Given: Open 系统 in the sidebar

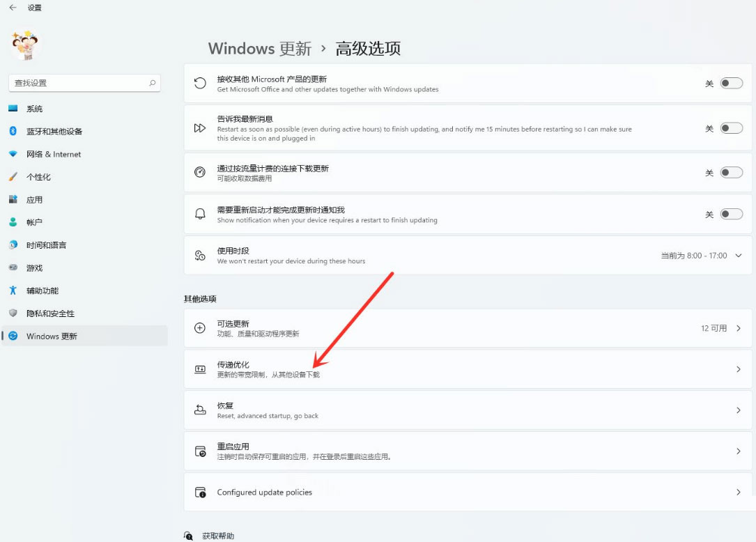Looking at the screenshot, I should (x=84, y=109).
